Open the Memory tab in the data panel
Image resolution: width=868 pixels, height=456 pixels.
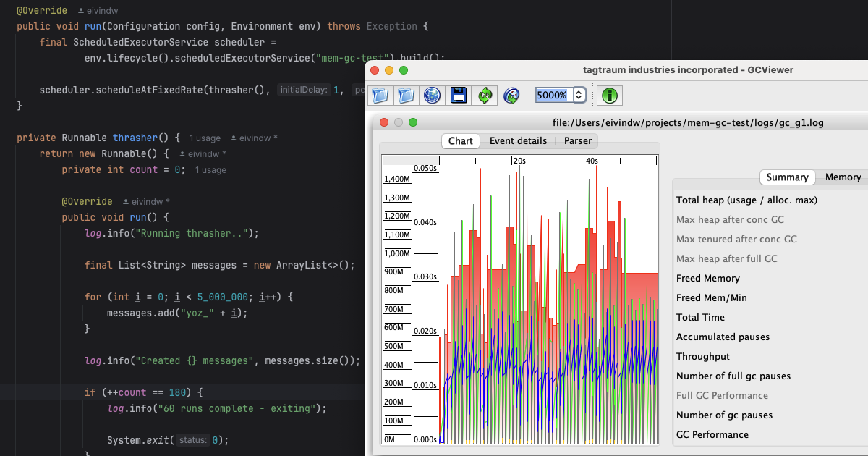843,177
